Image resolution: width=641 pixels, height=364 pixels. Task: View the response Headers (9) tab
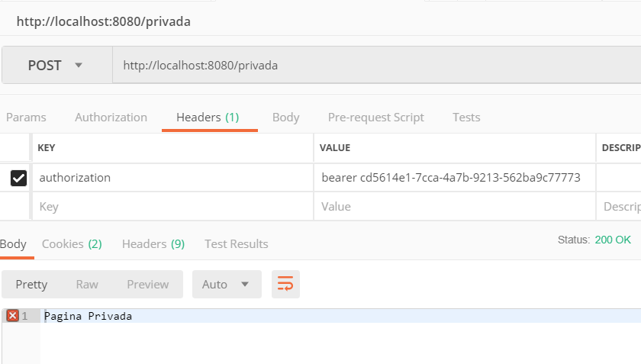pyautogui.click(x=153, y=243)
